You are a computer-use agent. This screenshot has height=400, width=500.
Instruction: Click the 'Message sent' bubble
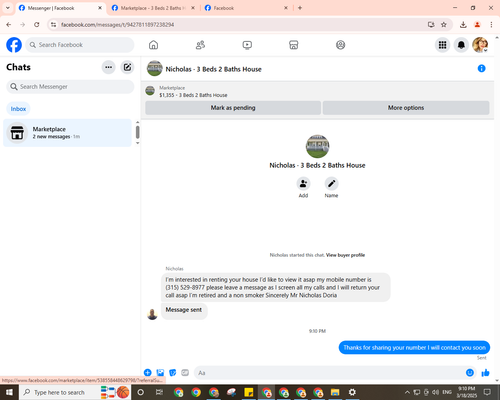[184, 310]
